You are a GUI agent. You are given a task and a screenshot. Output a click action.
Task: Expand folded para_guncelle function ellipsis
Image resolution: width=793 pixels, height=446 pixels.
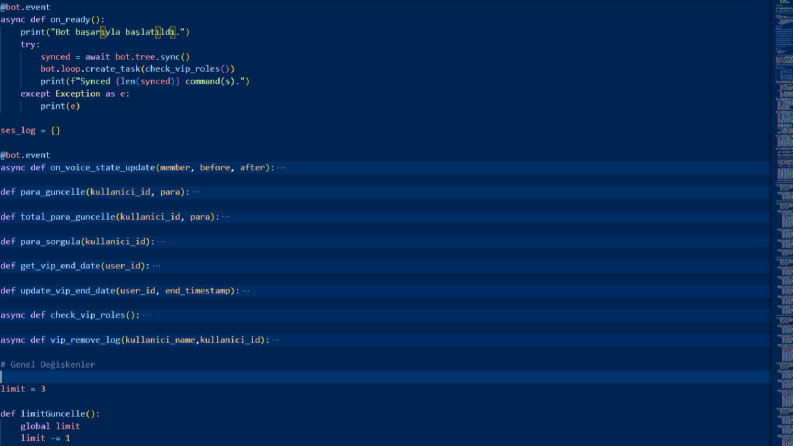click(x=196, y=192)
